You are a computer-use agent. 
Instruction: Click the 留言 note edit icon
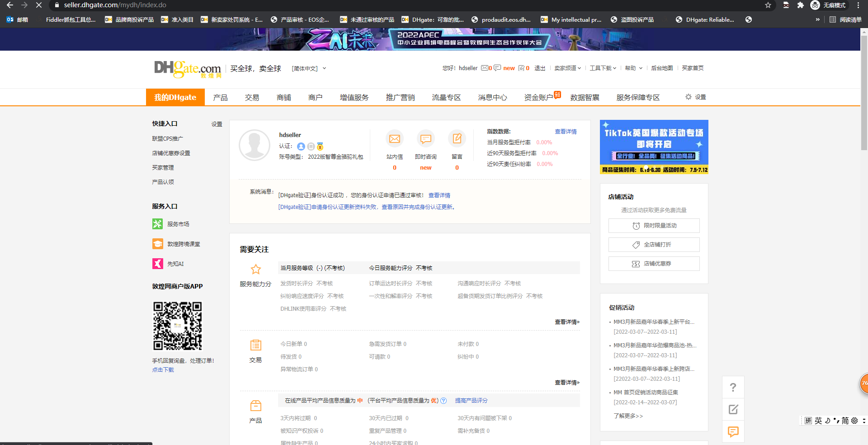(457, 139)
